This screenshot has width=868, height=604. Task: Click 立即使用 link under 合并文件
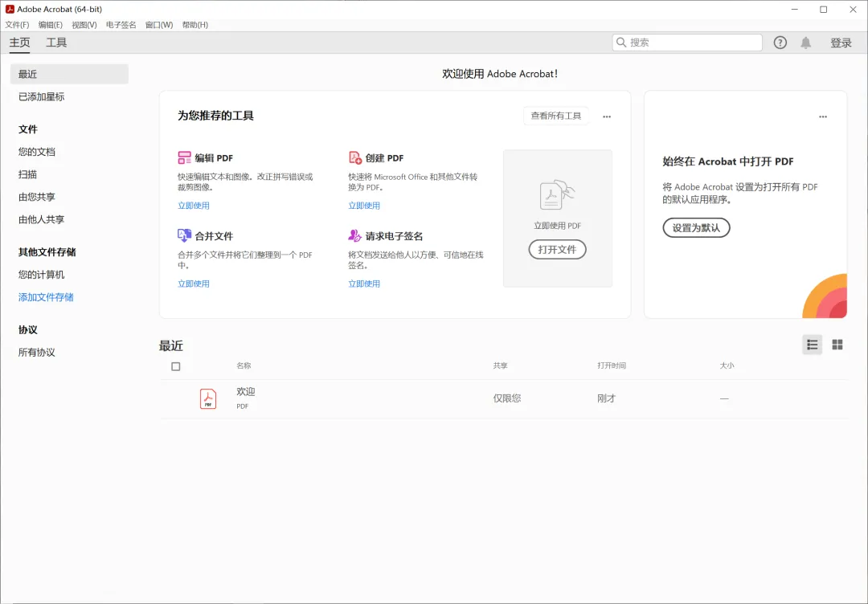tap(193, 284)
